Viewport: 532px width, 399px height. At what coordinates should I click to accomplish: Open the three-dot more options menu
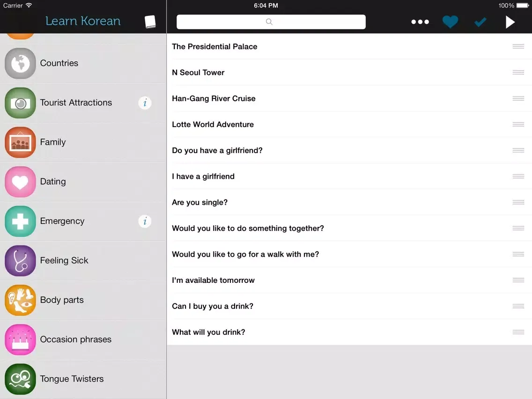[x=420, y=22]
